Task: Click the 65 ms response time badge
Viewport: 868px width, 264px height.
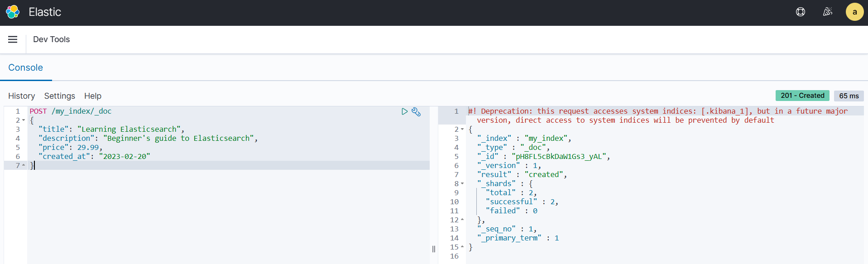Action: [849, 96]
